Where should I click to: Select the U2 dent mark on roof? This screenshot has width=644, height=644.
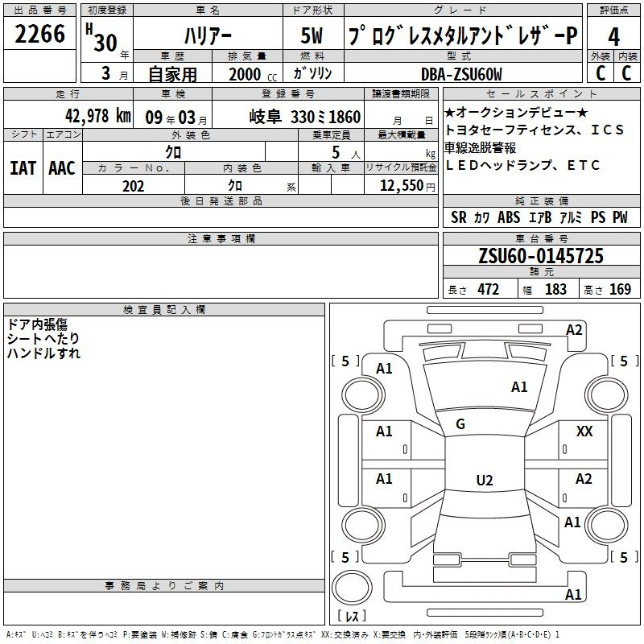[484, 480]
